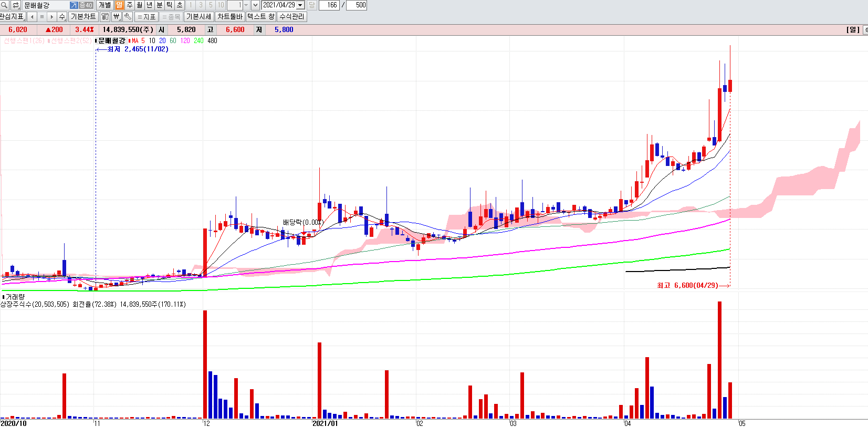Select the 분 minute period

(159, 5)
